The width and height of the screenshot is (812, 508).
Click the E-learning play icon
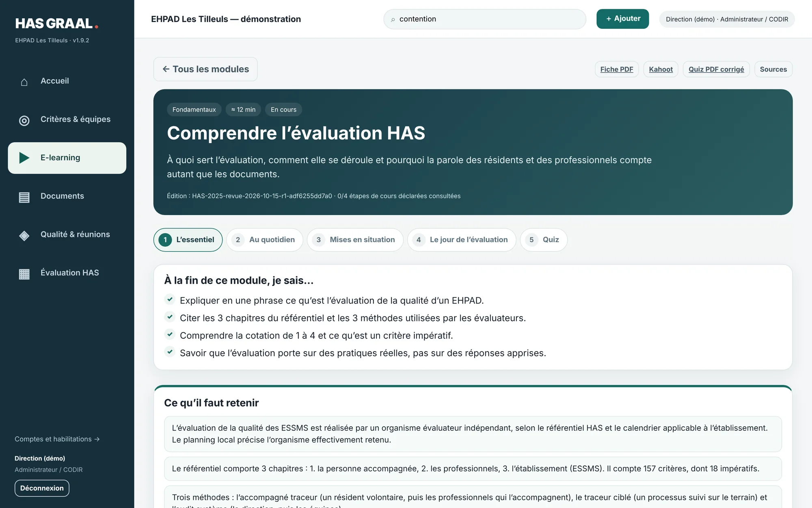coord(24,158)
